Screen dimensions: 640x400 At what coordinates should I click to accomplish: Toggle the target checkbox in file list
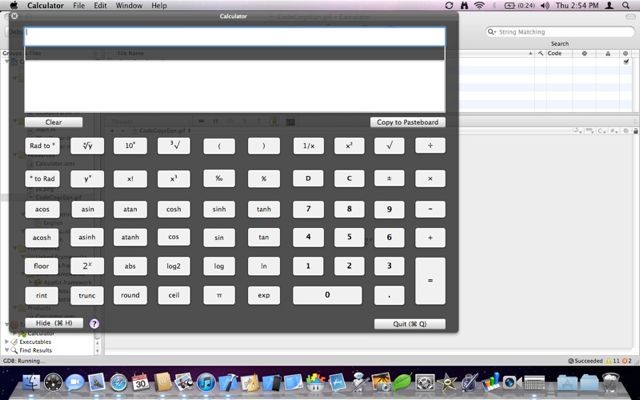(x=626, y=62)
